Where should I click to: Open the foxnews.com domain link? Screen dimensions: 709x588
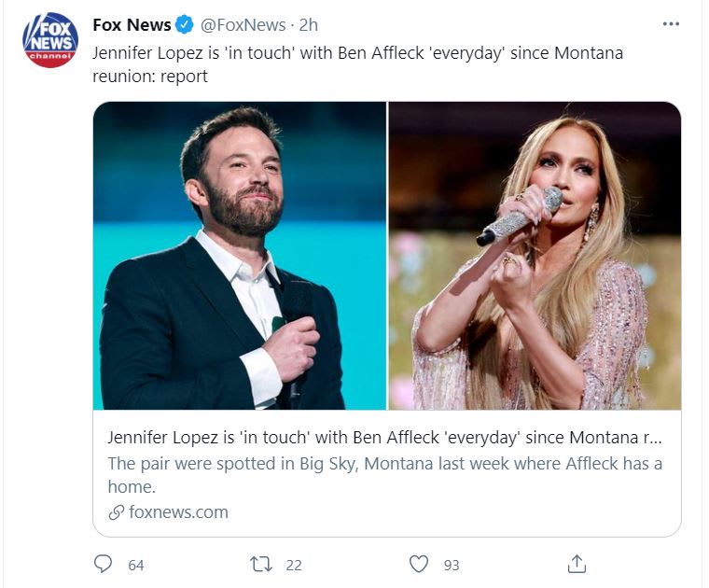point(178,512)
